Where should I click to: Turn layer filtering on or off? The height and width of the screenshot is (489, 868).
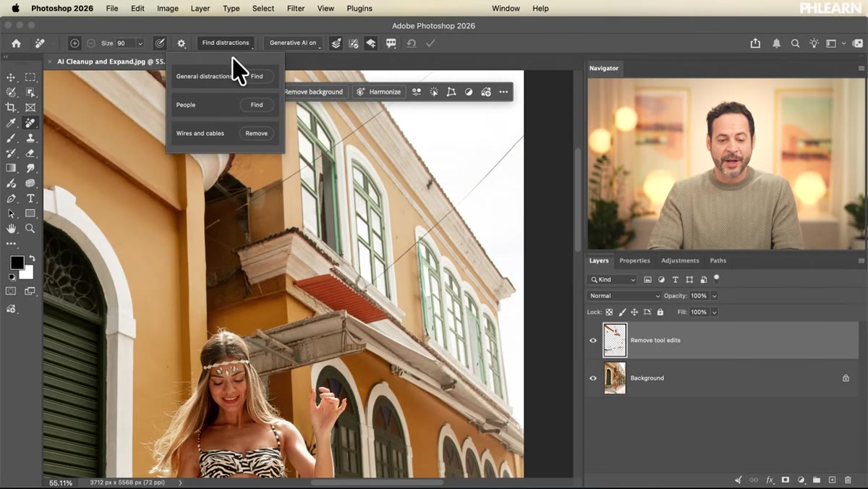click(x=717, y=277)
